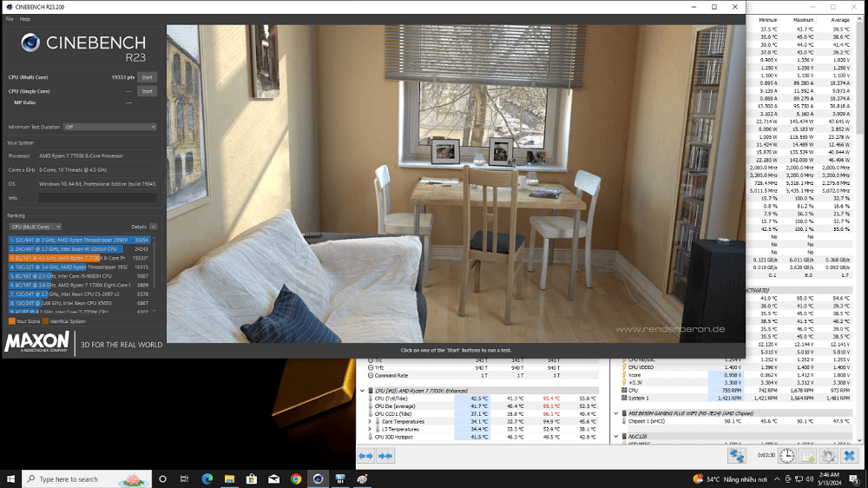Click the HWiNFO clock reset timer icon
This screenshot has height=488, width=868.
click(x=787, y=455)
